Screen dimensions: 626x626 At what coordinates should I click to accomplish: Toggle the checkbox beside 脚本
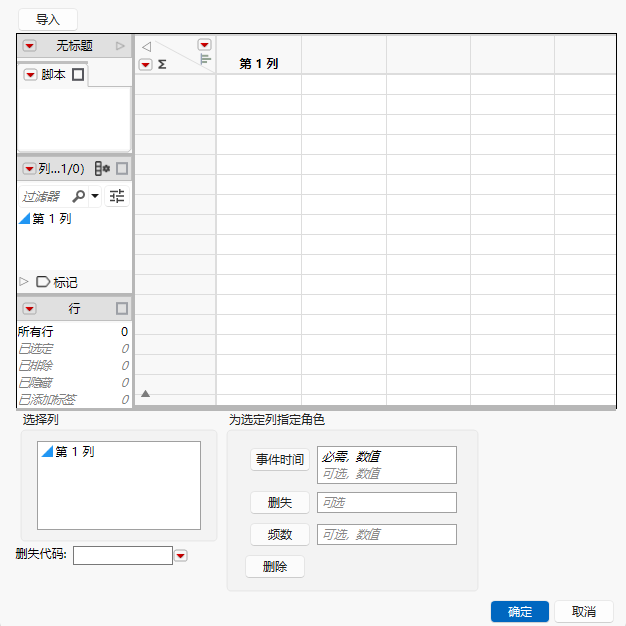[x=78, y=75]
